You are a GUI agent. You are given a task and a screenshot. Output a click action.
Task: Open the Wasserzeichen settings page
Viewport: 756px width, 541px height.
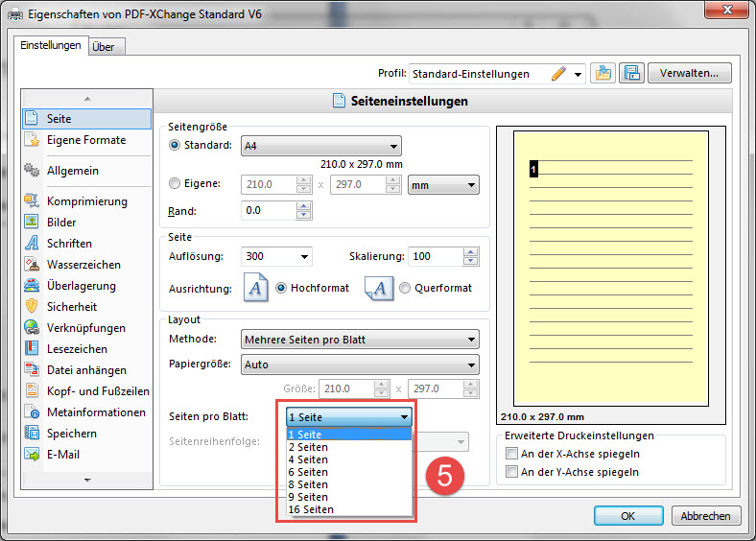(x=86, y=264)
